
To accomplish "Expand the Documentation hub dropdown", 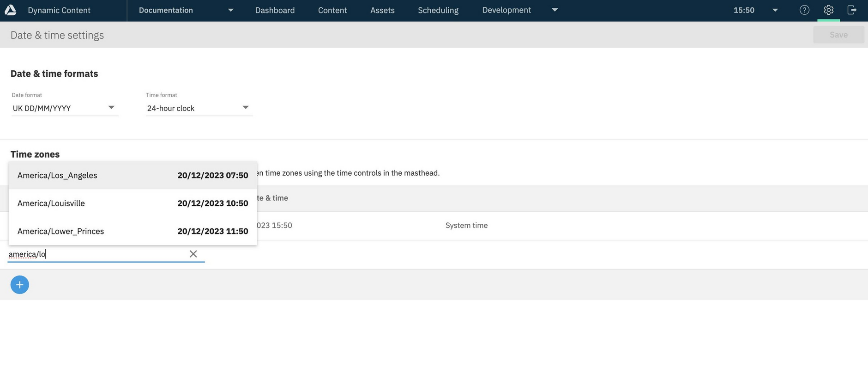I will [230, 10].
